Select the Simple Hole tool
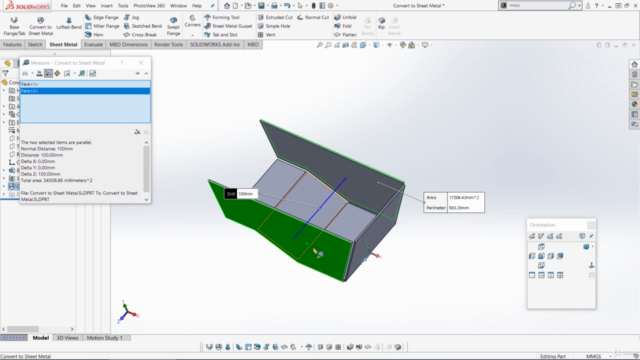This screenshot has height=360, width=640. click(274, 26)
